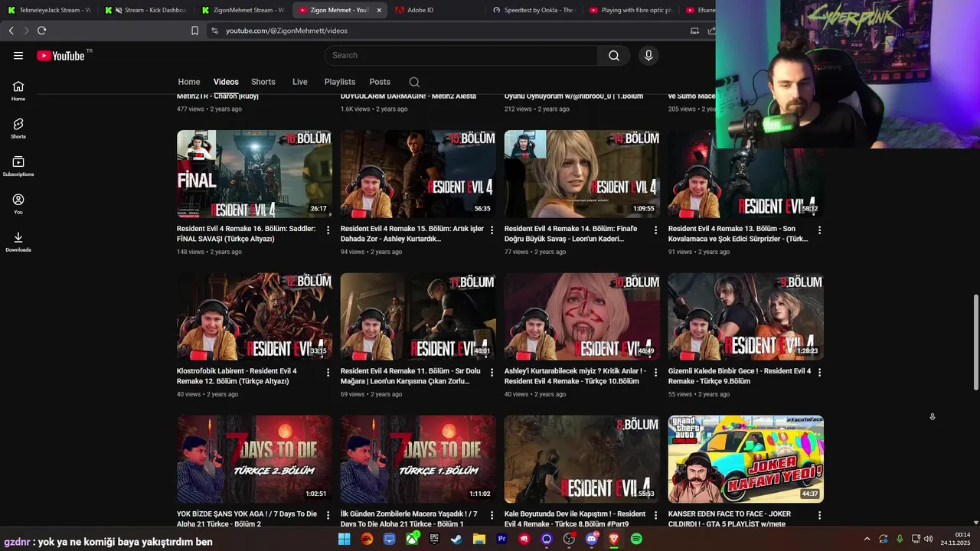Open Resident Evil 4 Remake 15. Bölüm title
The height and width of the screenshot is (551, 980).
click(412, 233)
